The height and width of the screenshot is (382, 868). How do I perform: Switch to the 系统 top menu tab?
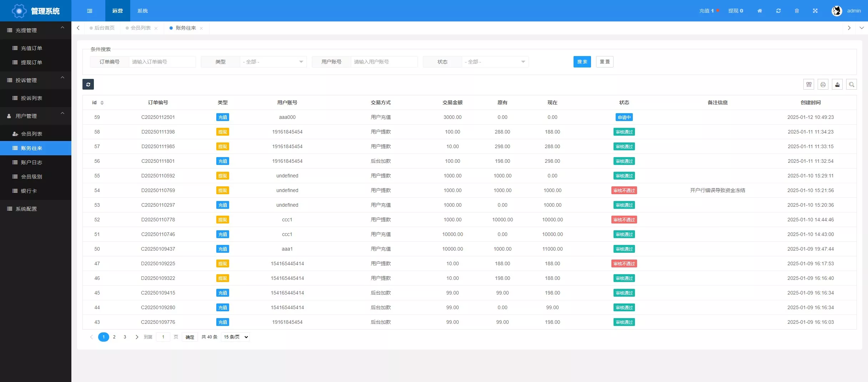142,11
